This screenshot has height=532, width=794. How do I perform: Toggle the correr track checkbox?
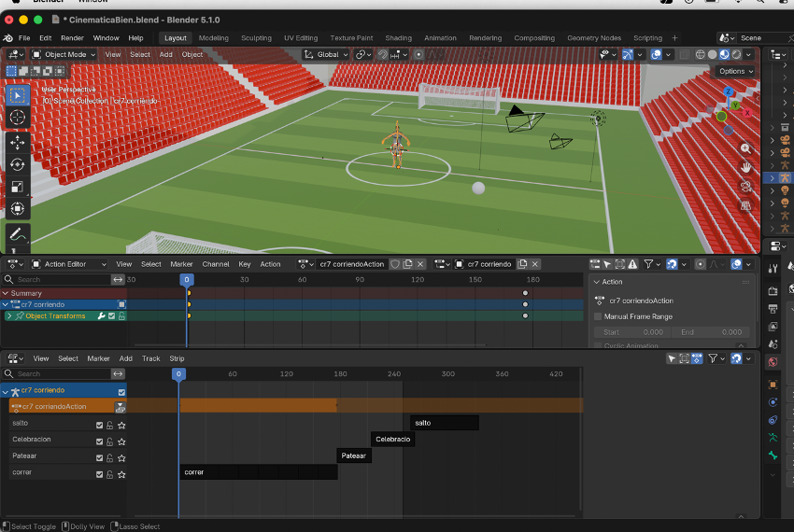click(x=100, y=474)
